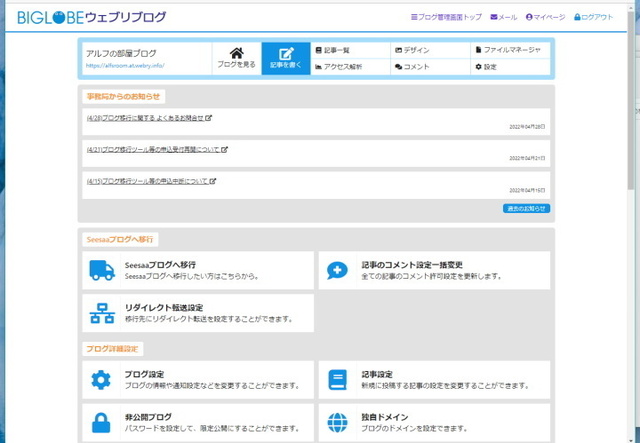Open the 4/21 申込受付再開 notice
Image resolution: width=640 pixels, height=443 pixels.
tap(153, 150)
